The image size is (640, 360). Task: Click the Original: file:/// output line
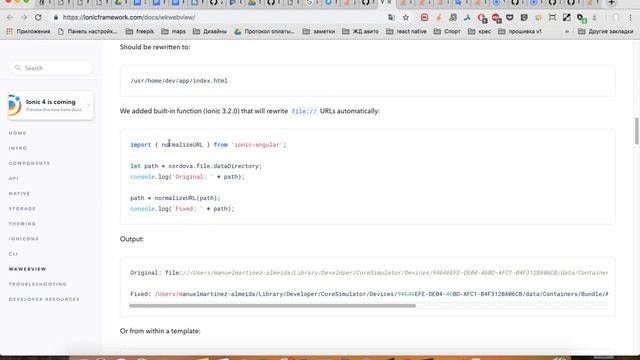coord(369,273)
